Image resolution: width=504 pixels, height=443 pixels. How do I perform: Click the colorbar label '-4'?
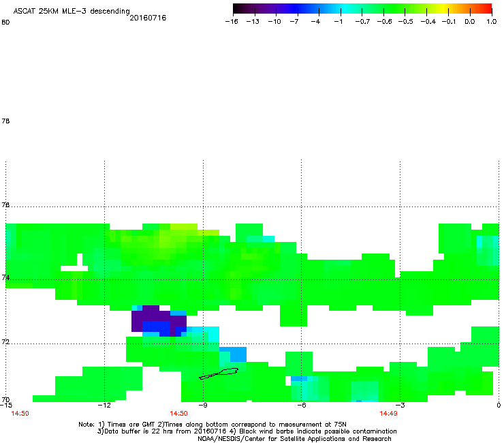point(315,22)
